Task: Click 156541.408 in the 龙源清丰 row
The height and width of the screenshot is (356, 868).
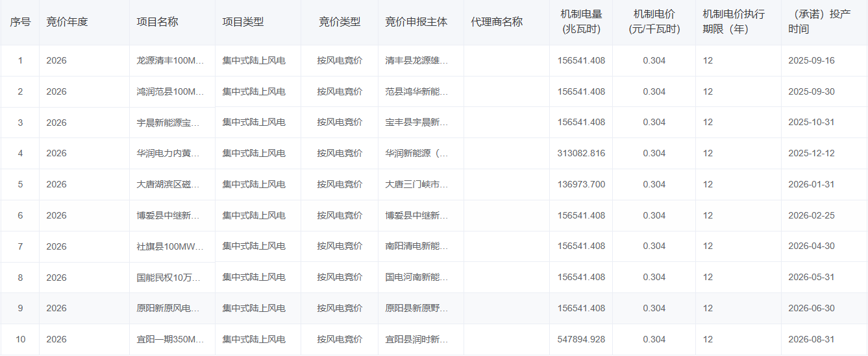Action: tap(581, 61)
